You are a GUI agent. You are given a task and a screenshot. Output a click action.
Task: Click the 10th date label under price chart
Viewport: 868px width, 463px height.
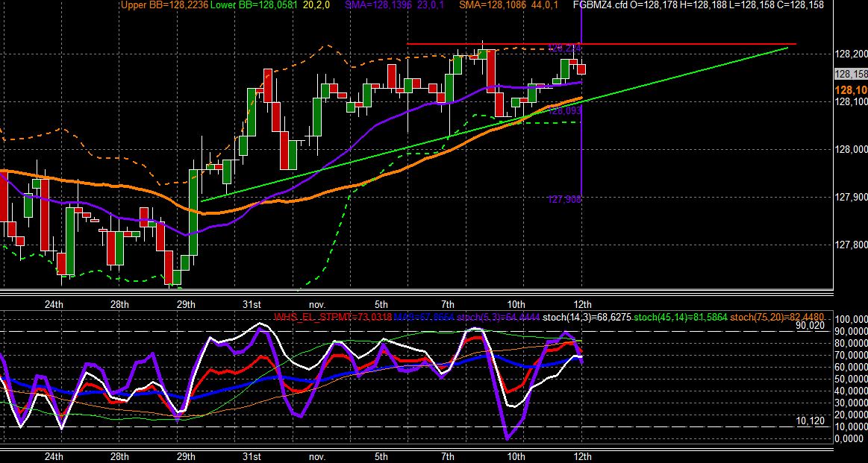pyautogui.click(x=516, y=305)
